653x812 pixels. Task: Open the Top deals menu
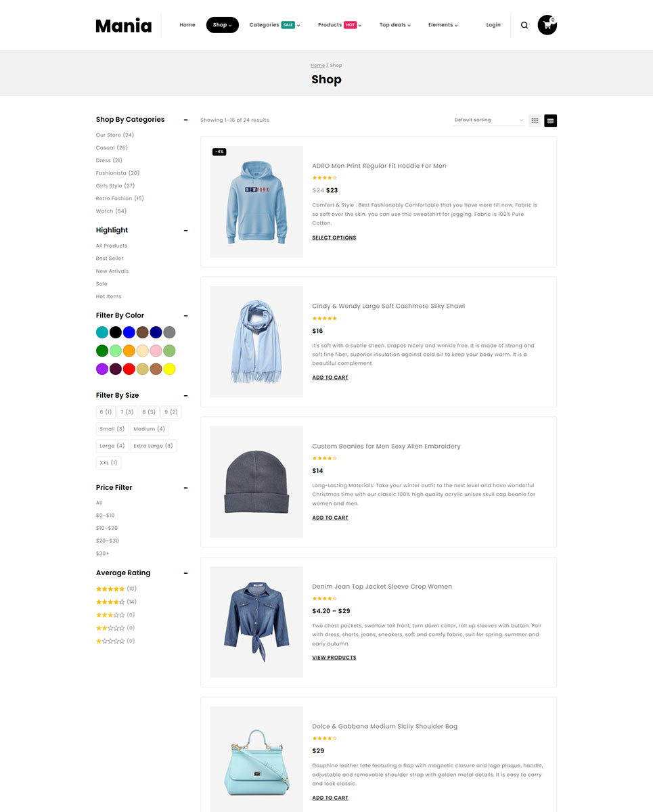395,25
